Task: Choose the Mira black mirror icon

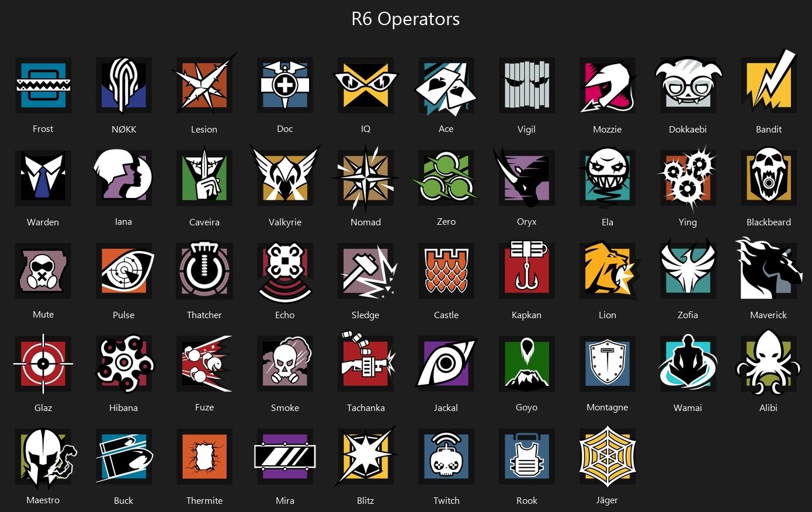Action: [285, 456]
